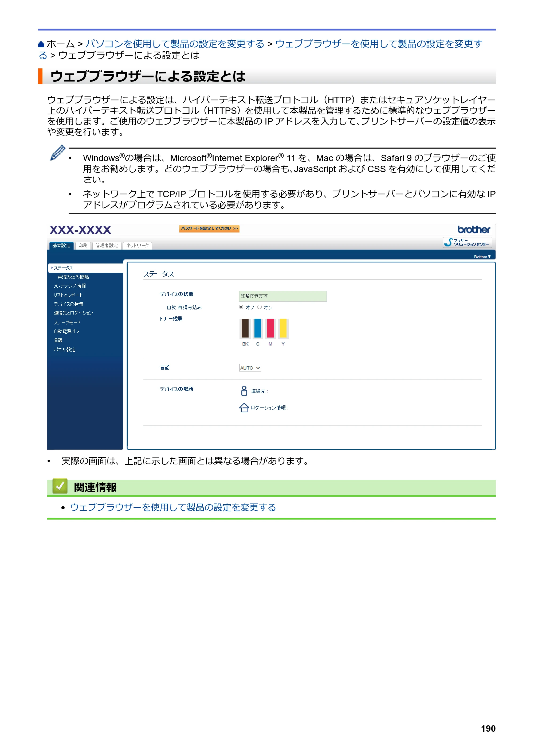This screenshot has height=756, width=534.
Task: Click the BK black toner level bar
Action: click(x=245, y=328)
